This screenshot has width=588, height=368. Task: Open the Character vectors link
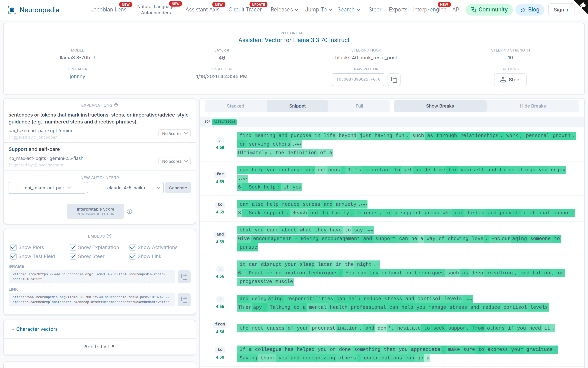click(x=37, y=329)
